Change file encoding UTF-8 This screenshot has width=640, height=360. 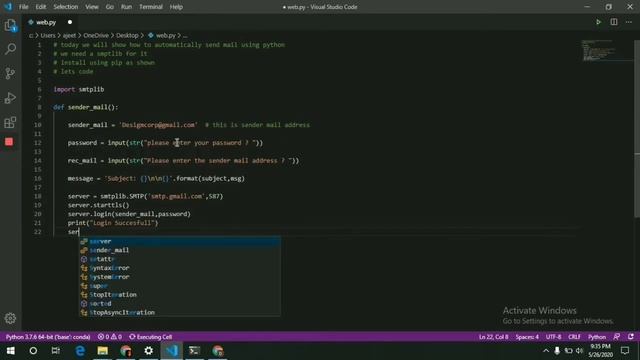[x=553, y=337]
